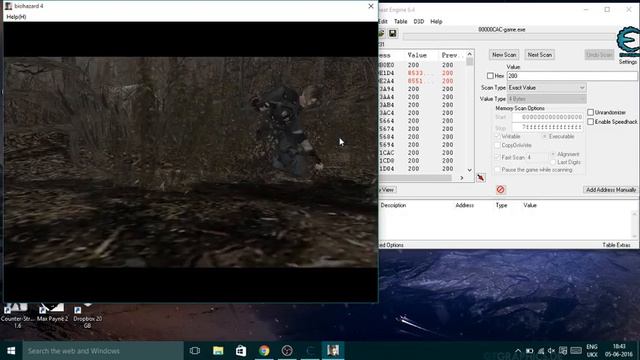
Task: Click the Next Scan button
Action: pos(540,55)
